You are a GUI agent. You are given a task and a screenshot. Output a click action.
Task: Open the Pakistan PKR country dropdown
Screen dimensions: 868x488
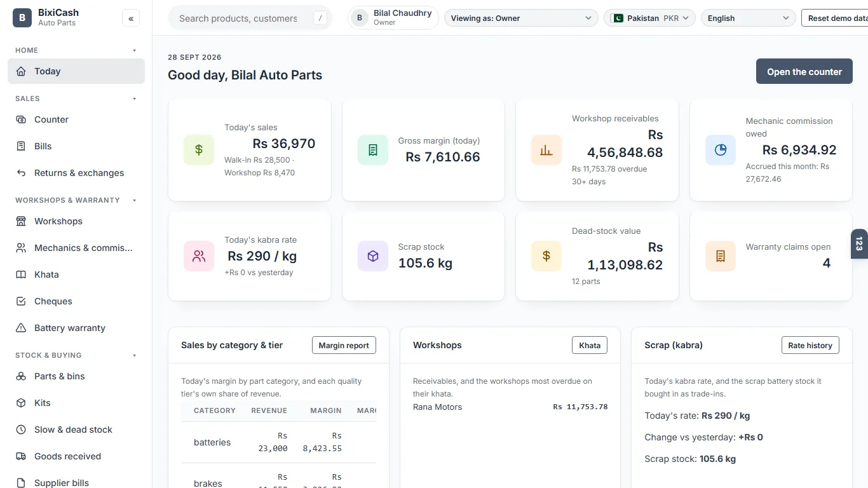pyautogui.click(x=649, y=18)
